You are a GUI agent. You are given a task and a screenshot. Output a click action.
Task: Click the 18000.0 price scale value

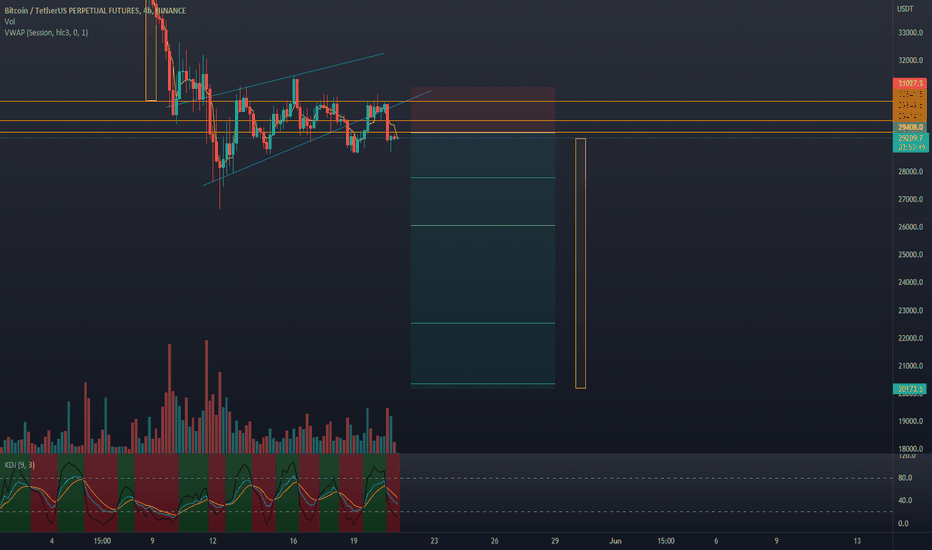[x=911, y=449]
